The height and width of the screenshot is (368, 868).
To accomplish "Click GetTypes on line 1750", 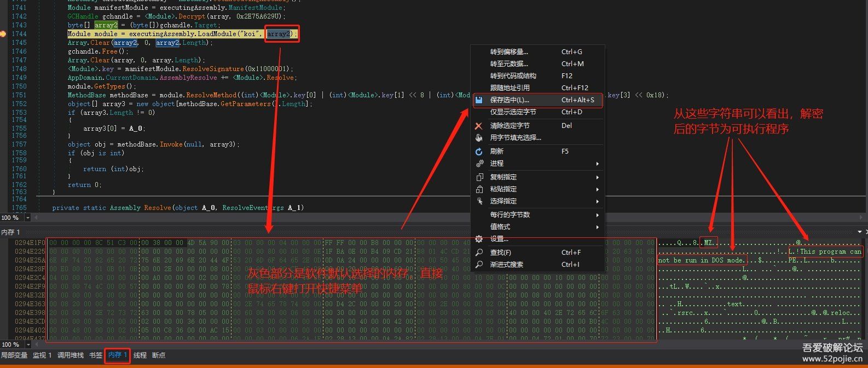I will click(109, 86).
